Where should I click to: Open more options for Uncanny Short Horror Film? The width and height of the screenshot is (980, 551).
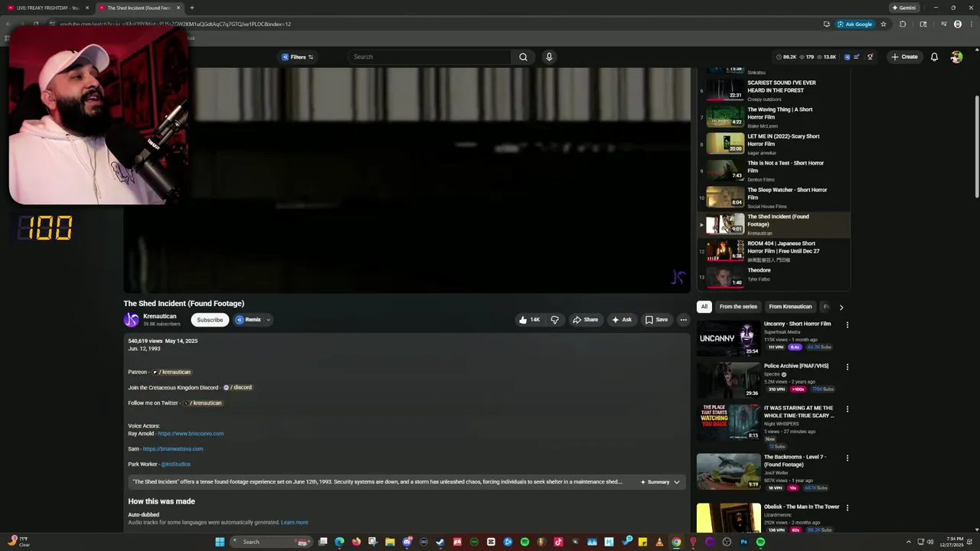coord(847,324)
